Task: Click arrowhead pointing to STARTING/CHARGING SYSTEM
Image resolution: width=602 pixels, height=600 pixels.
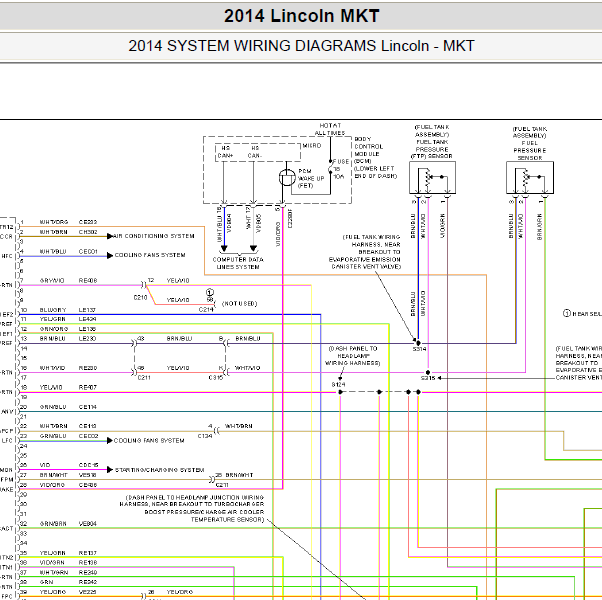Action: (x=110, y=470)
